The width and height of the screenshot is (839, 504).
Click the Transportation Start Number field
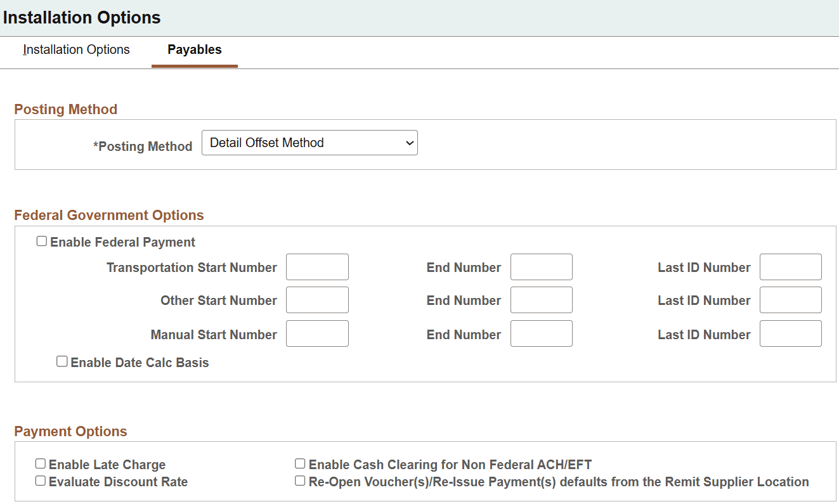(x=317, y=267)
